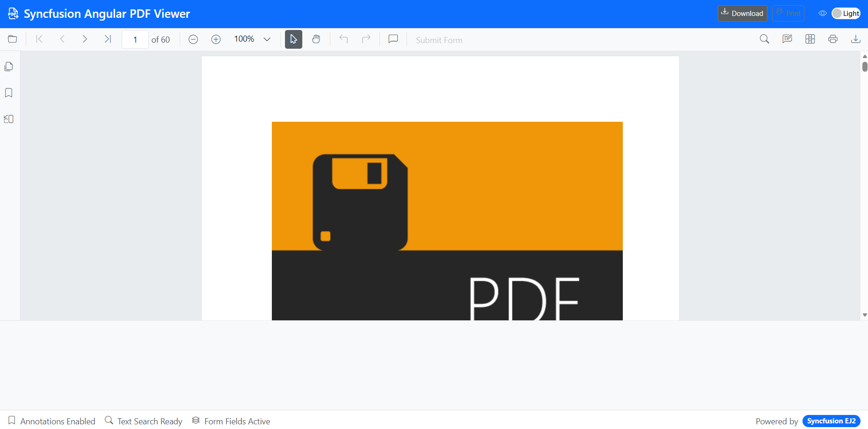Zoom out with the minus icon
The image size is (868, 429).
[193, 39]
